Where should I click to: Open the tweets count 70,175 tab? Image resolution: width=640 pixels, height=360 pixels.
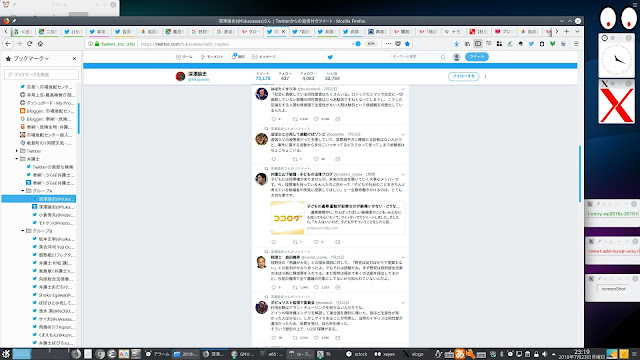[263, 76]
